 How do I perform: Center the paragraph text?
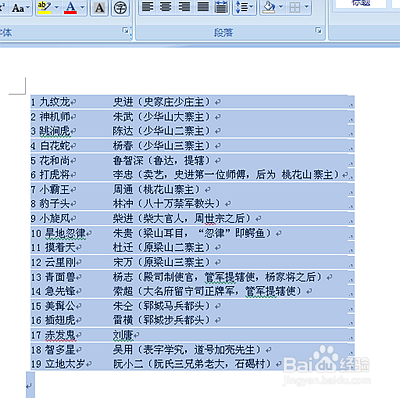166,7
